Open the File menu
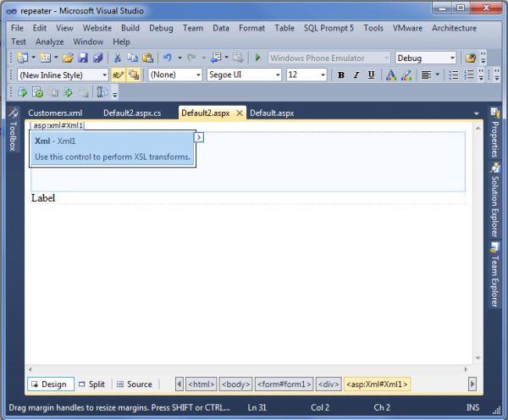This screenshot has height=420, width=508. 17,28
